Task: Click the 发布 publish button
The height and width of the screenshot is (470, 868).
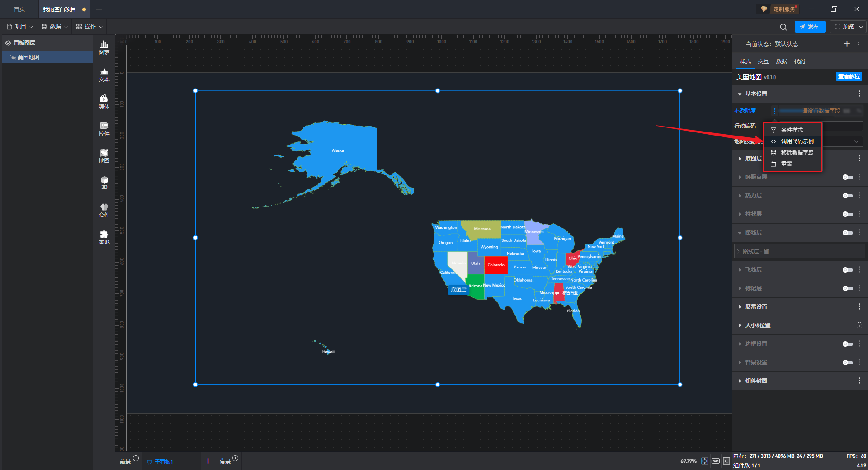Action: click(810, 27)
